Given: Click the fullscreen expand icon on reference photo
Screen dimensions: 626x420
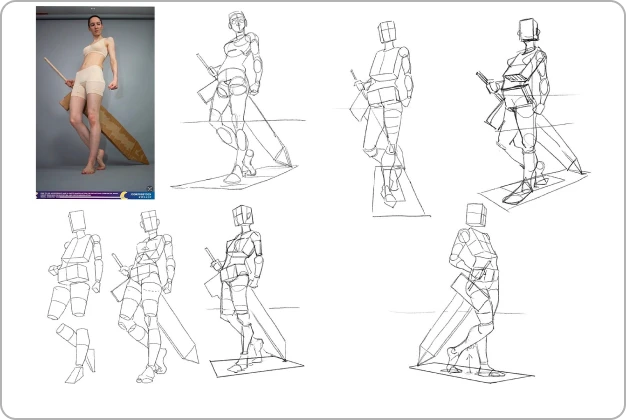Looking at the screenshot, I should pos(150,189).
